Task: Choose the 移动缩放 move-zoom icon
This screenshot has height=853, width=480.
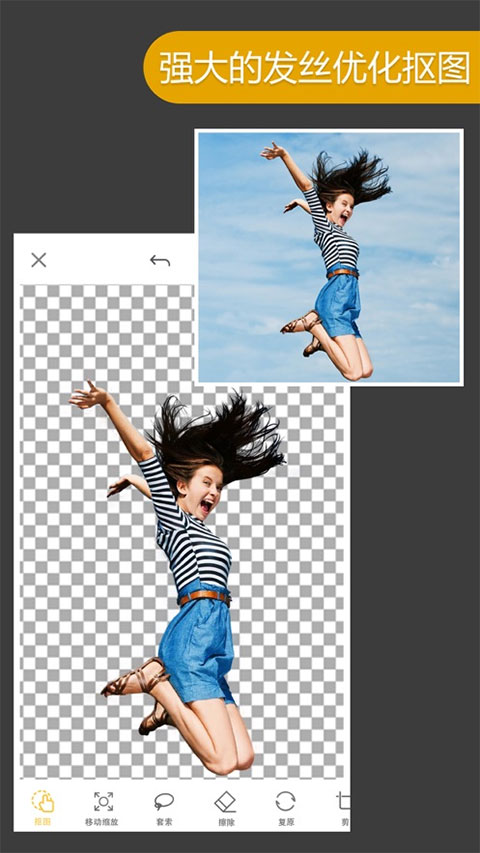Action: tap(103, 801)
